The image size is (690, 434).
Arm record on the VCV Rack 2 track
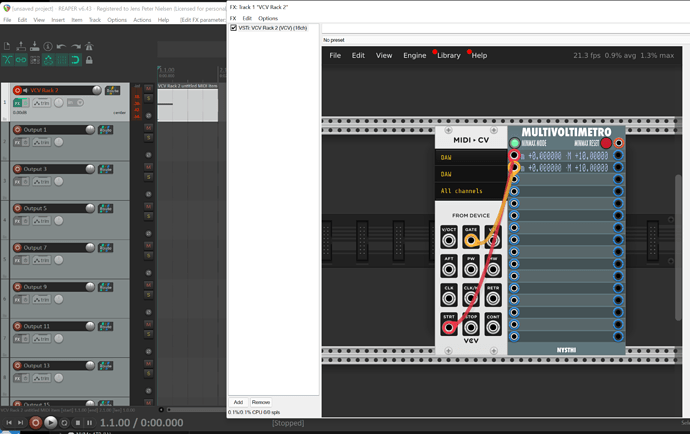(x=18, y=90)
